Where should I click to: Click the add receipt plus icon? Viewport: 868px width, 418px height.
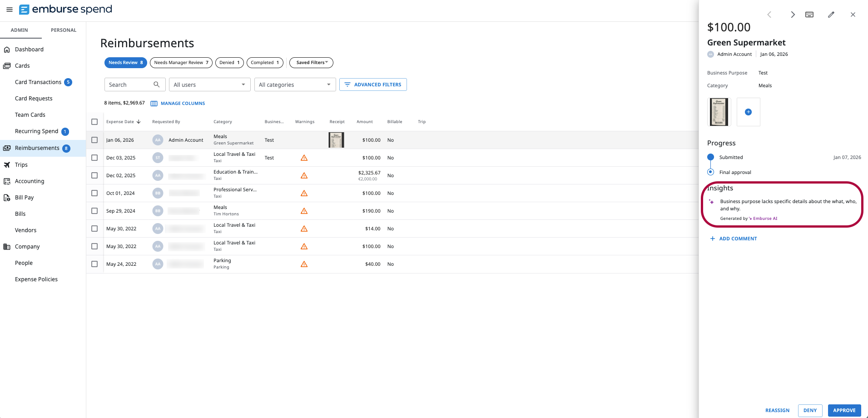point(748,112)
